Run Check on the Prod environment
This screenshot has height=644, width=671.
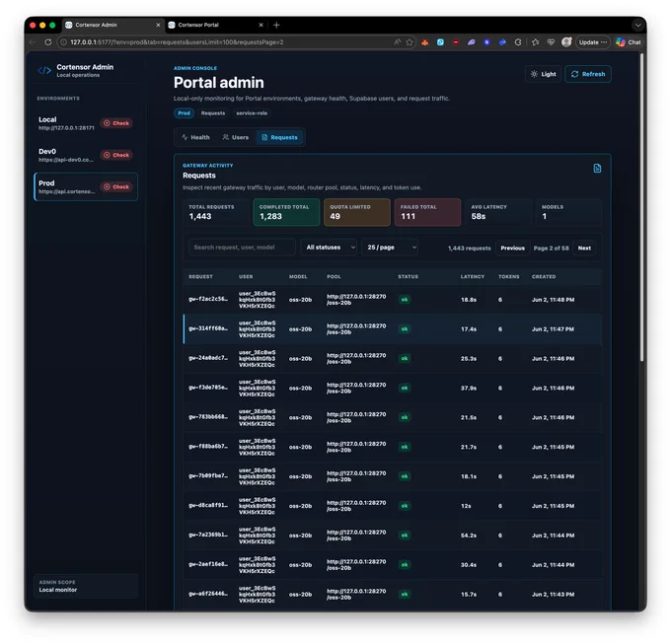(116, 186)
